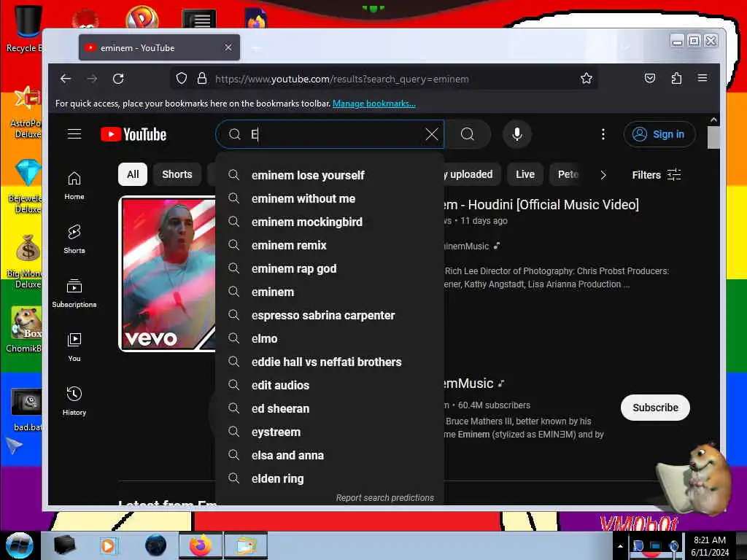Viewport: 747px width, 560px height.
Task: Open the Houdini vevo video thumbnail
Action: pyautogui.click(x=167, y=274)
